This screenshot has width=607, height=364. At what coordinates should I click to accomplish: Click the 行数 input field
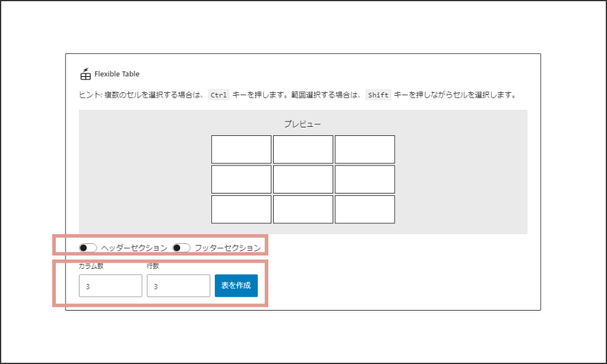pyautogui.click(x=178, y=286)
